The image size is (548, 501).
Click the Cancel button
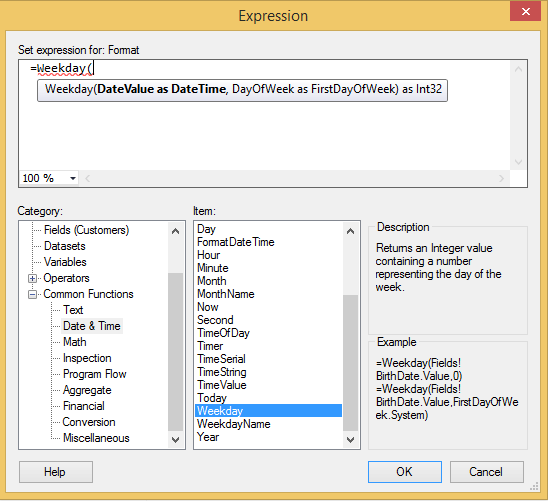[x=486, y=472]
